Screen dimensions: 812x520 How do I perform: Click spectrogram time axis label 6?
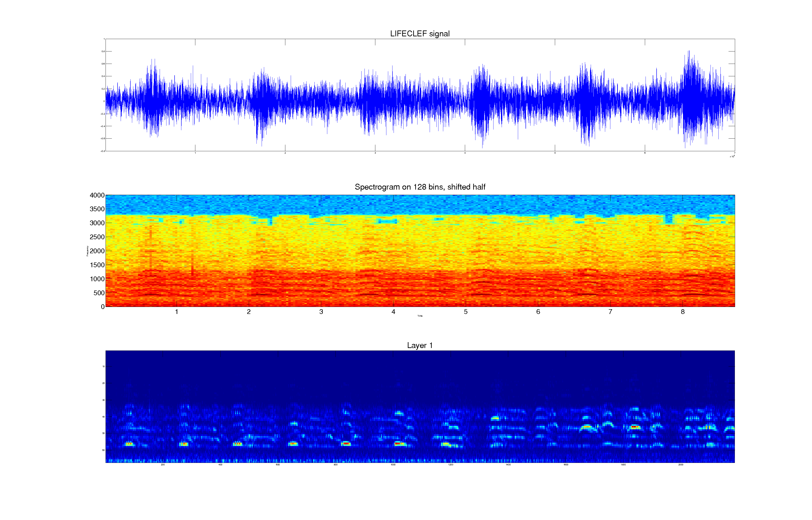538,312
